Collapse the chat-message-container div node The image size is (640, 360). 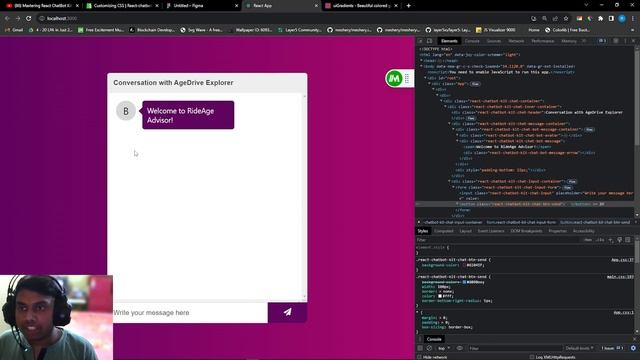tap(449, 124)
